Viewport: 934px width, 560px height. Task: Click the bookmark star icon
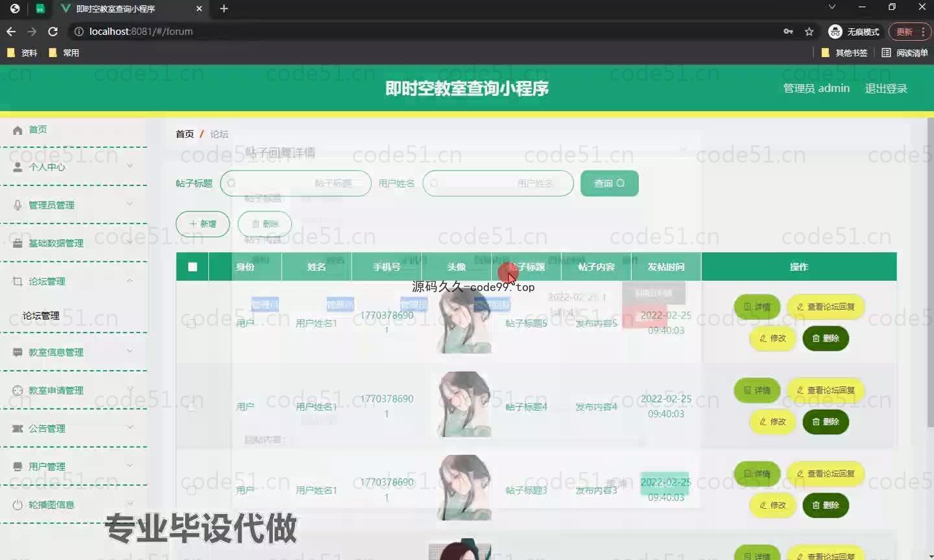coord(809,31)
